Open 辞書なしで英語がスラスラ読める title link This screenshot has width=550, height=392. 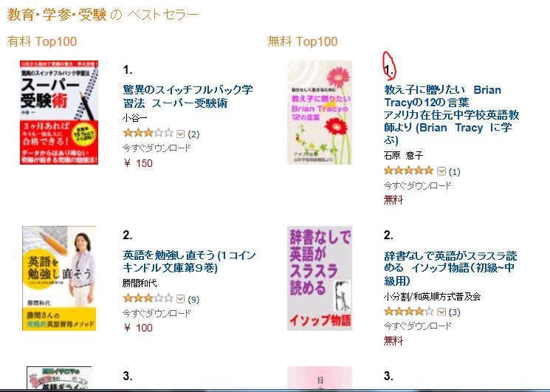click(x=450, y=268)
